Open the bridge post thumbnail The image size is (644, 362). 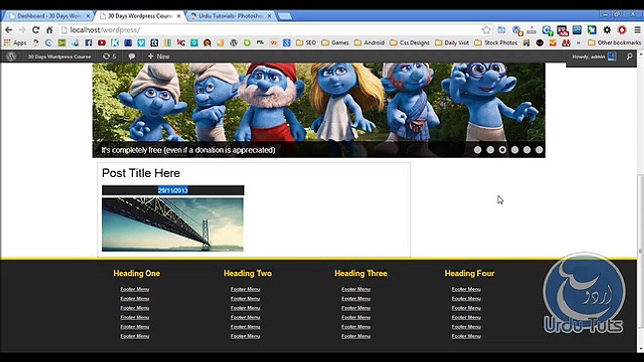point(173,224)
